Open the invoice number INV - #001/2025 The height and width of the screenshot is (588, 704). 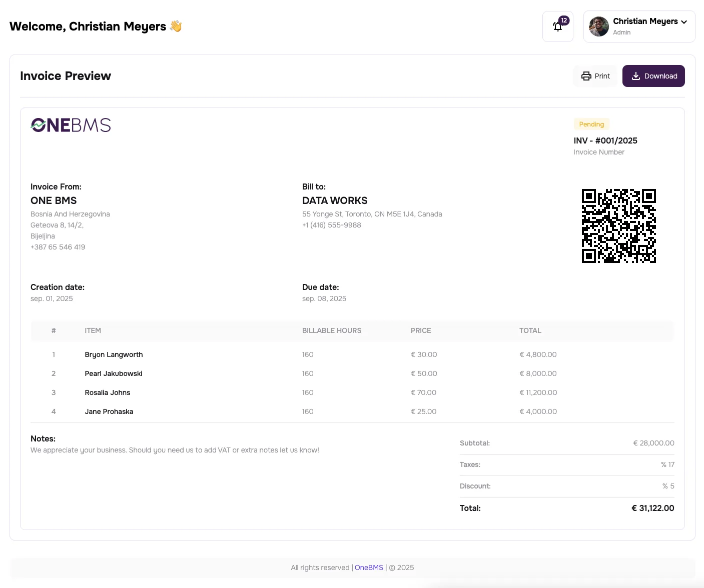click(605, 140)
